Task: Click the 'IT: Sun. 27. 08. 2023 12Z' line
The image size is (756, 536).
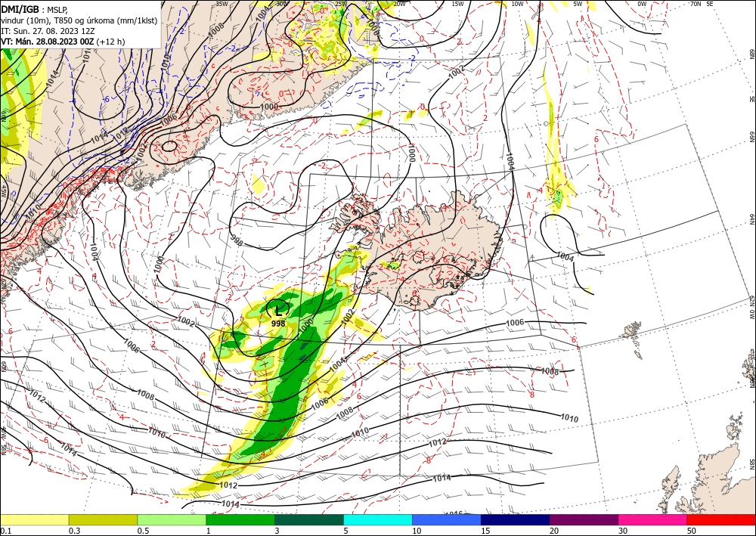Action: click(x=48, y=31)
